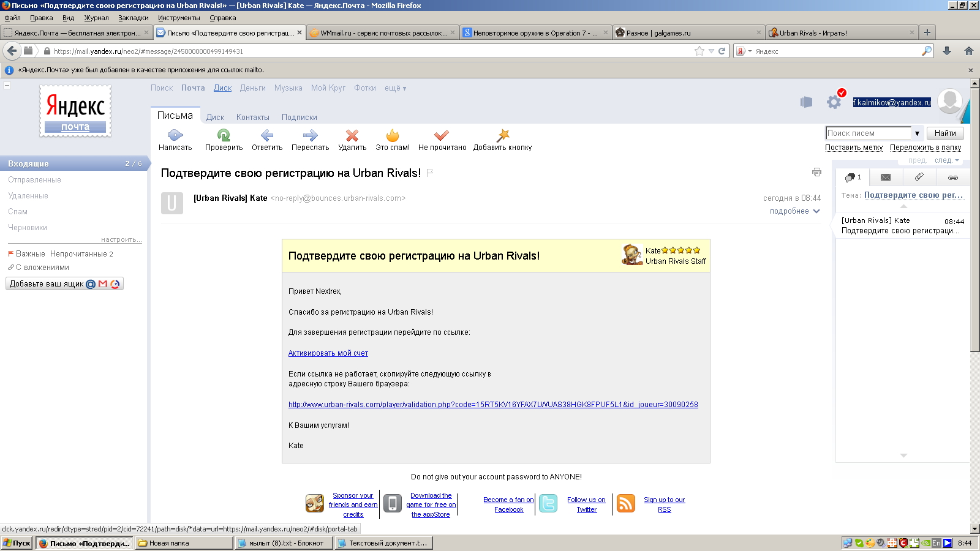The image size is (980, 551).
Task: Click the Не прочитано checkmark icon
Action: pos(442,135)
